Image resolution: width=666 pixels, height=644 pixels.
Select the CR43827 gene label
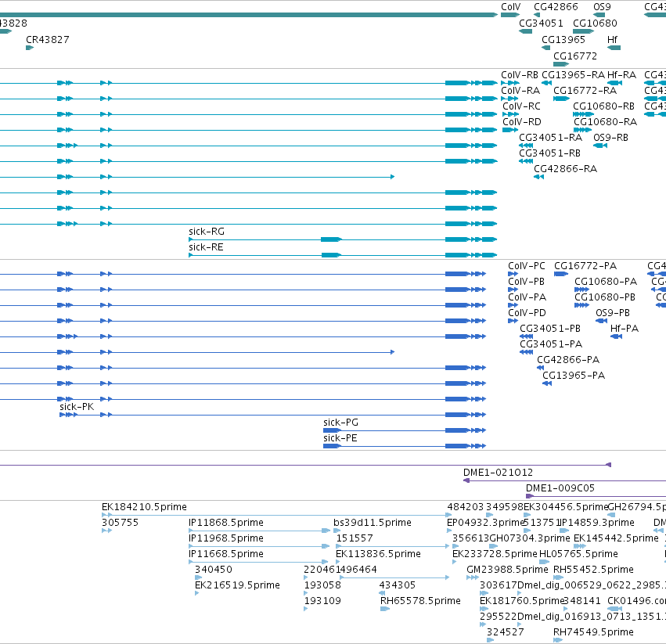(48, 39)
